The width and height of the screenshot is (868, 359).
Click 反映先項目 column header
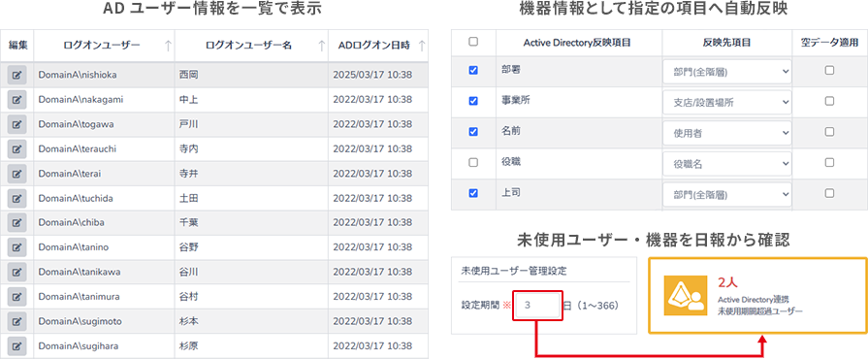tap(726, 42)
